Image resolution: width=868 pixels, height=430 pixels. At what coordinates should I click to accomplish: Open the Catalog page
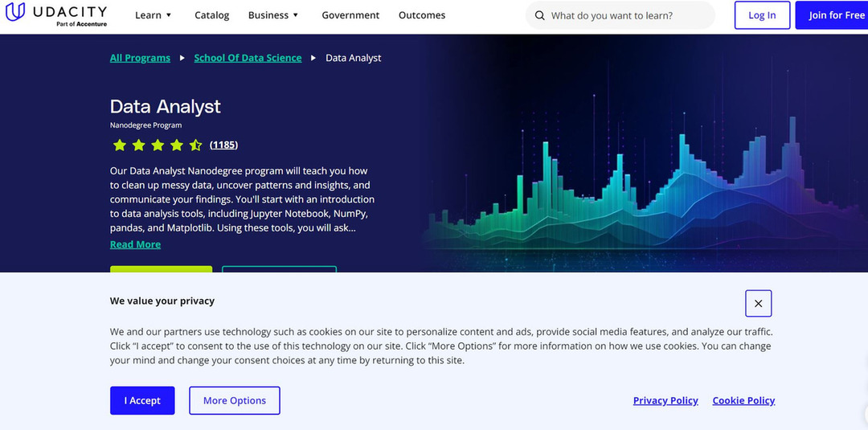pos(212,15)
